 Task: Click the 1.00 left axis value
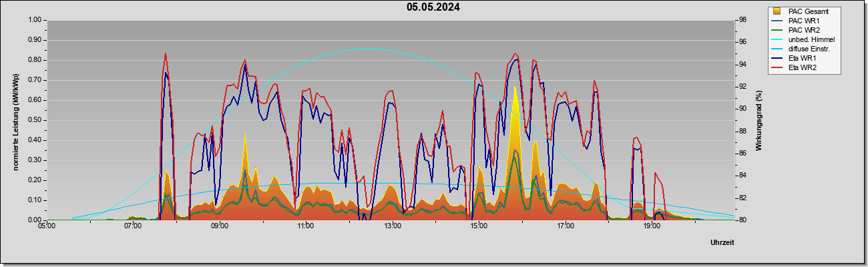coord(35,20)
